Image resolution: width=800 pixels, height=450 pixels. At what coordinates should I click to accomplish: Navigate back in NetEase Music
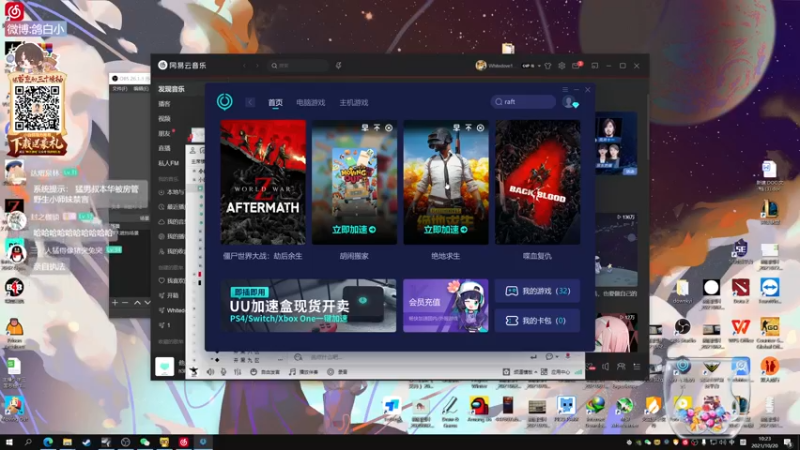[244, 66]
